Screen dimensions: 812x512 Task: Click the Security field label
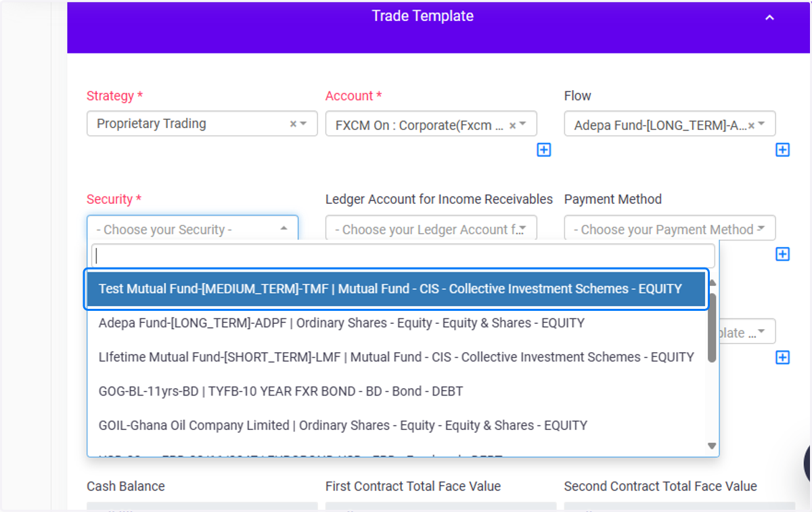point(114,200)
